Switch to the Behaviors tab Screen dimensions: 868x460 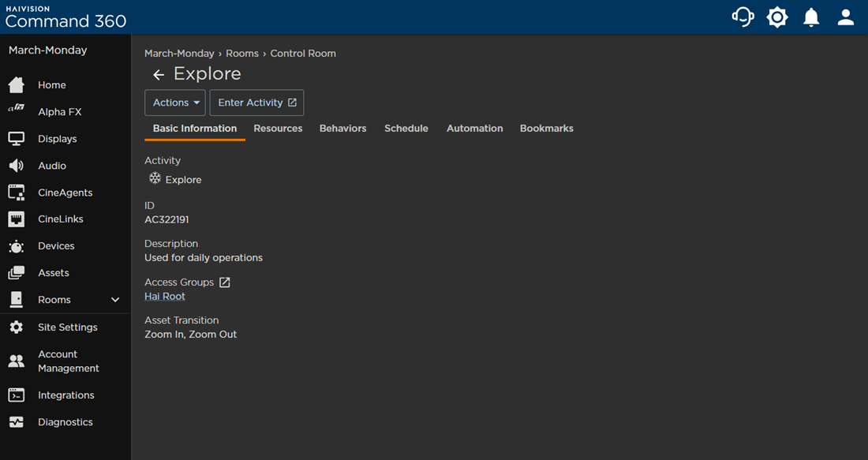pyautogui.click(x=342, y=129)
